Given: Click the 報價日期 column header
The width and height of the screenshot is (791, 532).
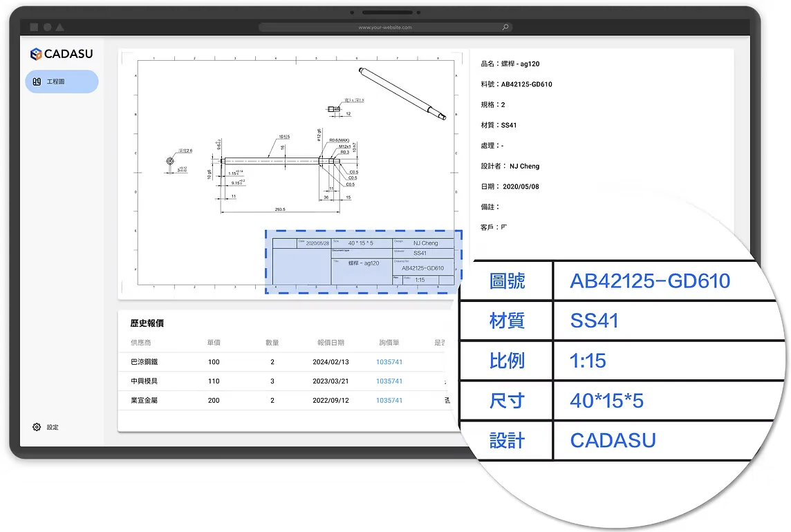Looking at the screenshot, I should pos(331,343).
